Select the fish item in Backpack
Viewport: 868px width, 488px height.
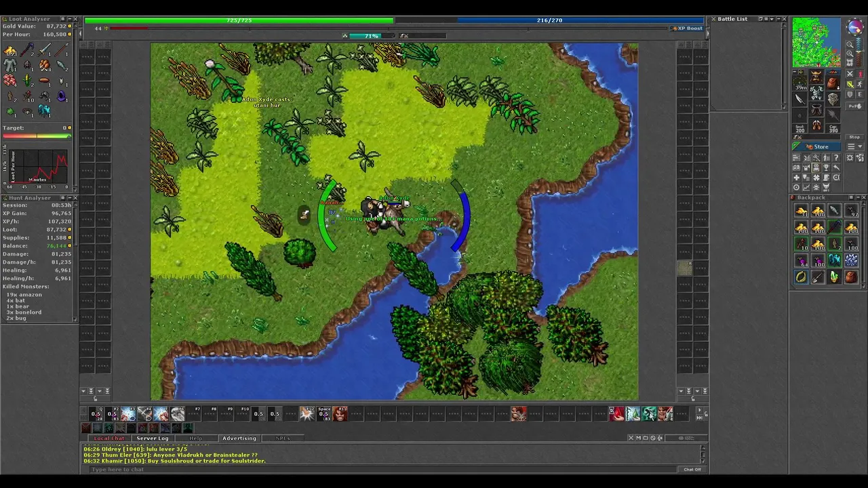[834, 210]
